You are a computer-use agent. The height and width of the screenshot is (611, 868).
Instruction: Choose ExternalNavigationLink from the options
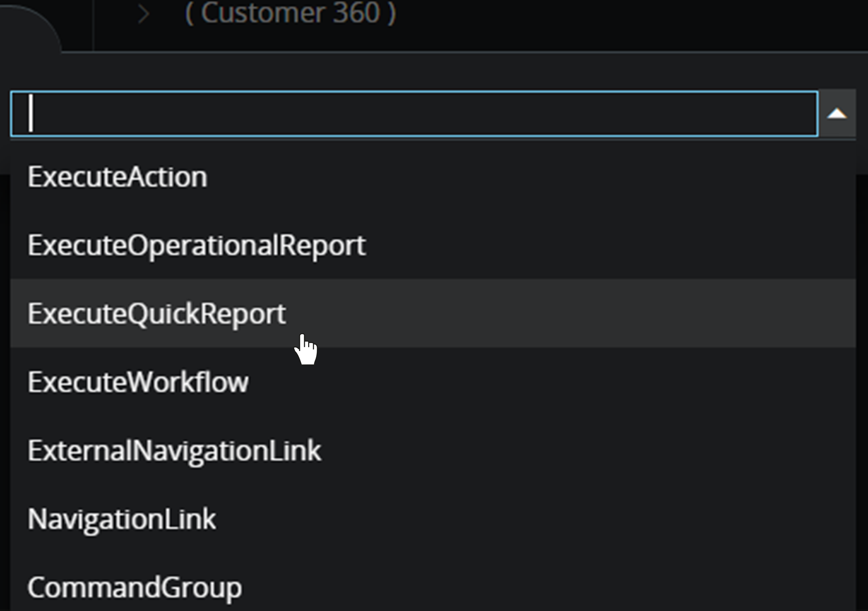point(174,451)
